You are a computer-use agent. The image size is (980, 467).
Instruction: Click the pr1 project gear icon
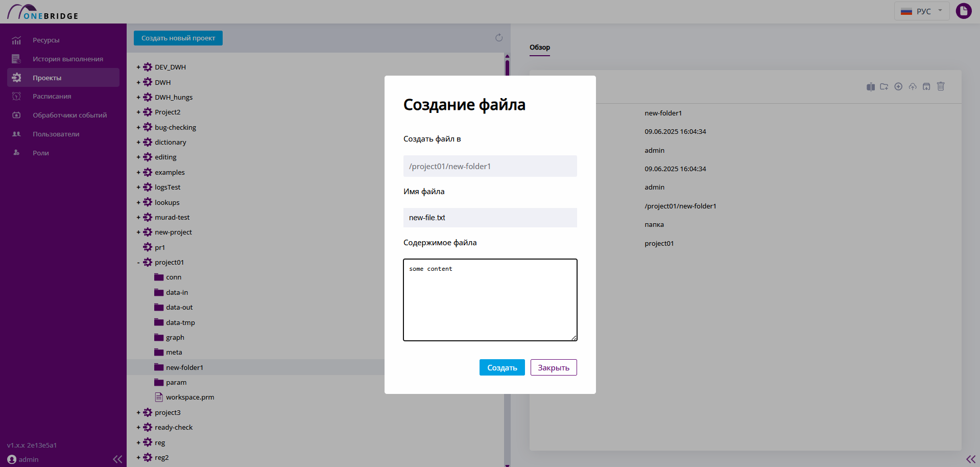pyautogui.click(x=148, y=247)
